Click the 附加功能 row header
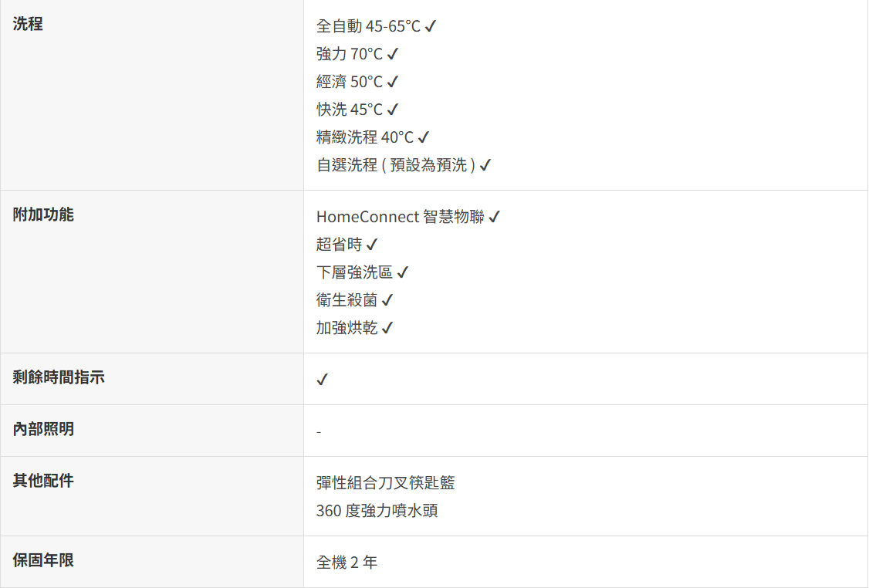 [x=43, y=215]
